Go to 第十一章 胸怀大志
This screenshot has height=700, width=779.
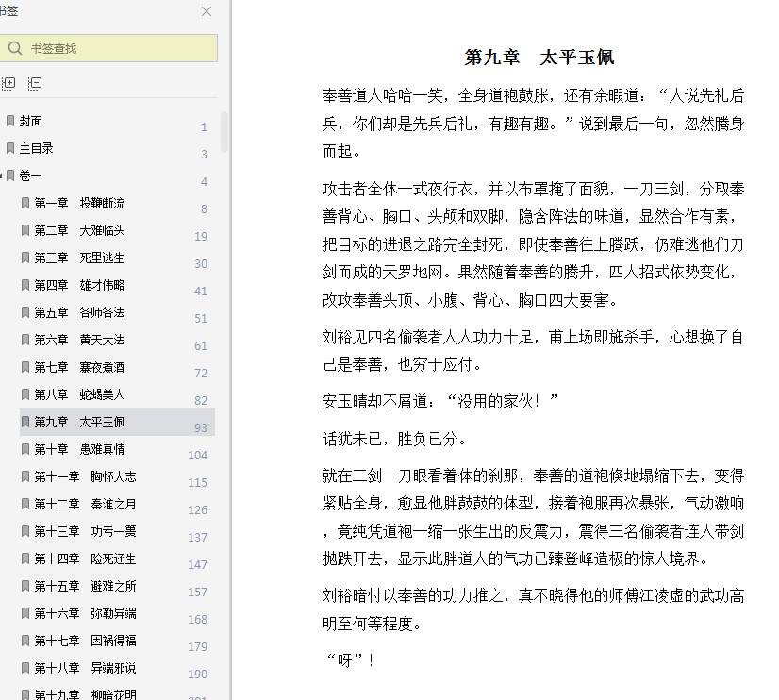tap(85, 477)
